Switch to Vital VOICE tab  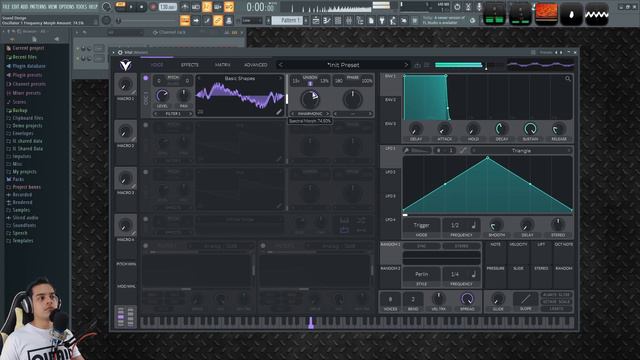click(157, 65)
